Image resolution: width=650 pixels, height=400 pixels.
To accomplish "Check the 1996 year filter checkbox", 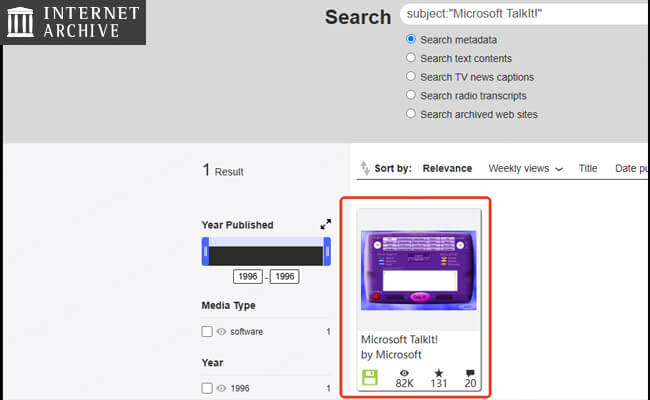I will (207, 388).
